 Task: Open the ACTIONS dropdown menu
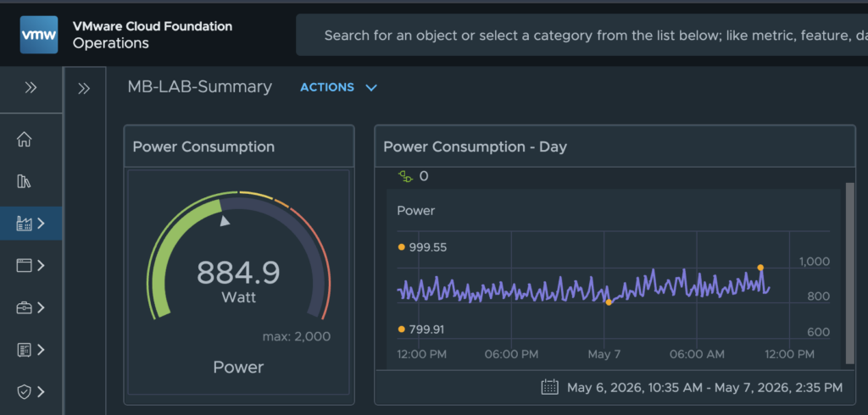(x=339, y=87)
